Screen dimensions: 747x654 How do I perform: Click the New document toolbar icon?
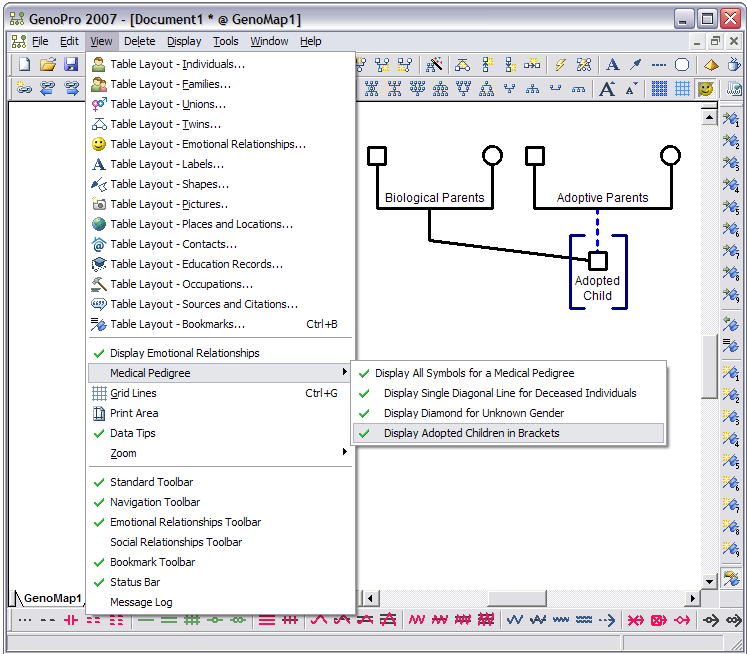pyautogui.click(x=24, y=64)
